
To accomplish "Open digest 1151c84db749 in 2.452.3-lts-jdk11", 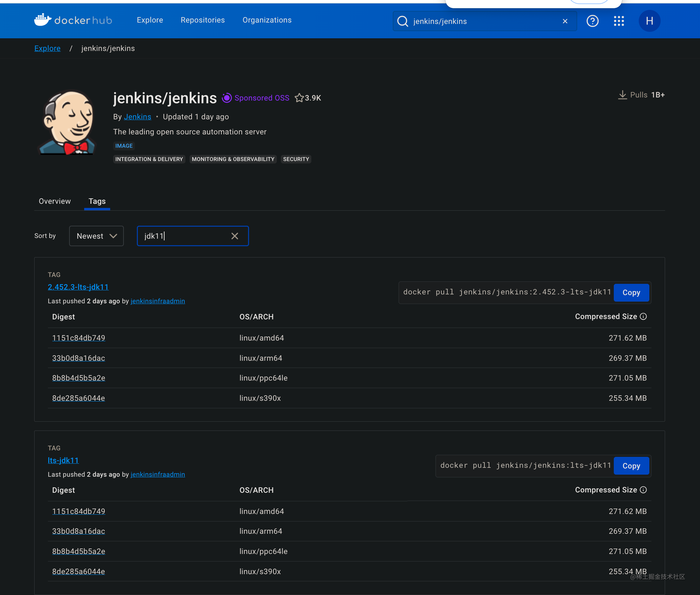I will (x=79, y=338).
